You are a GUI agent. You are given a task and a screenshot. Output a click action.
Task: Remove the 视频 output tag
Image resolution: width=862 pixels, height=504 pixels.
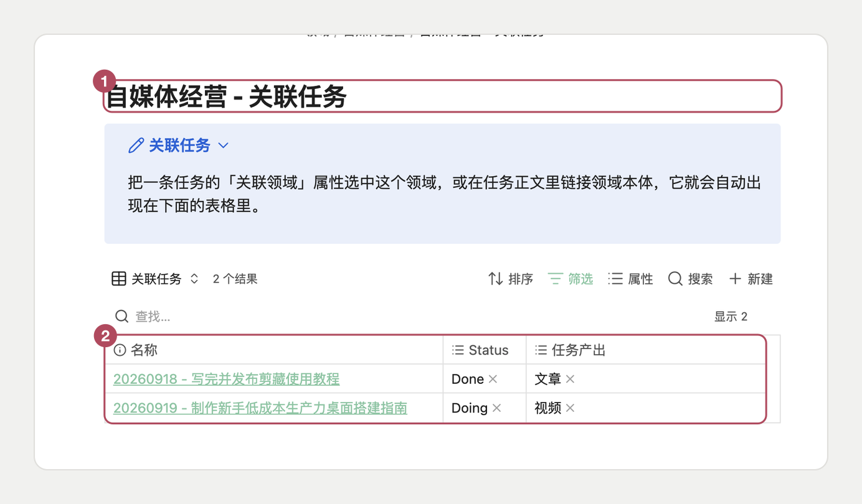tap(570, 408)
